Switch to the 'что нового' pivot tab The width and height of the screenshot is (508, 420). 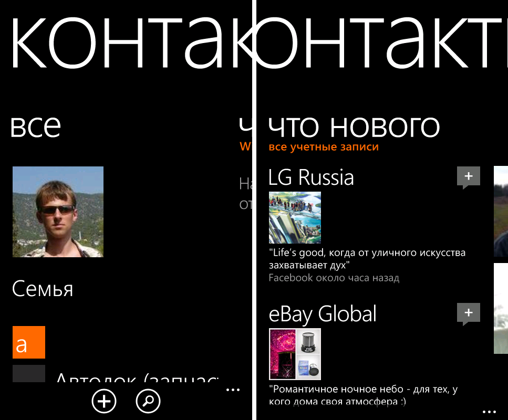[x=354, y=127]
